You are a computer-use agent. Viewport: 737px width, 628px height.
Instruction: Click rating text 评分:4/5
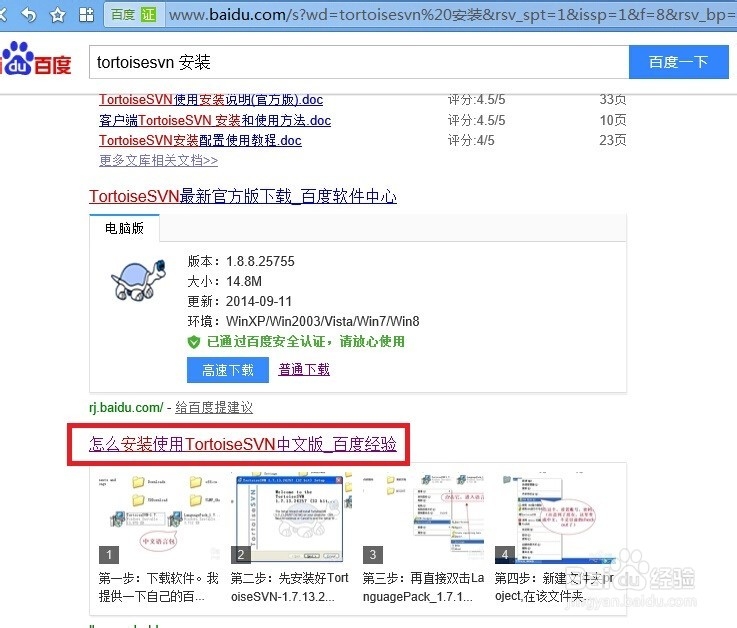click(471, 141)
